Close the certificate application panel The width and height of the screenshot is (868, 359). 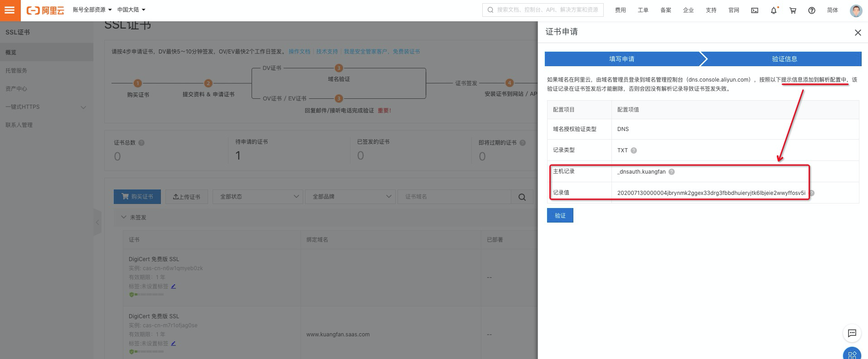click(858, 33)
